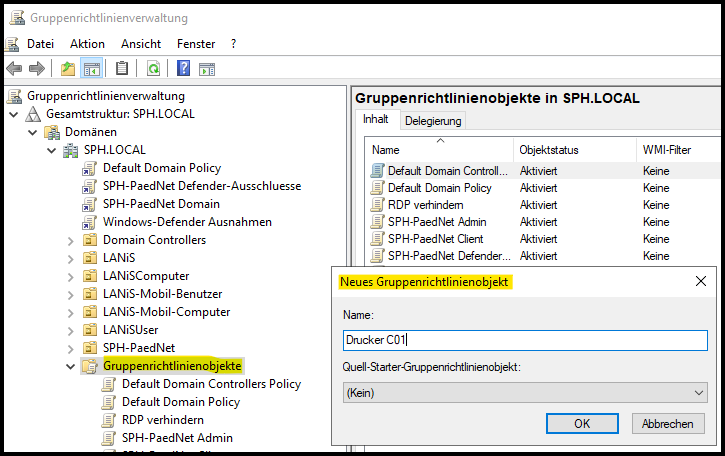Click the scroll icon of Default Domain Controll... row
Viewport: 725px width, 456px height.
(x=377, y=171)
